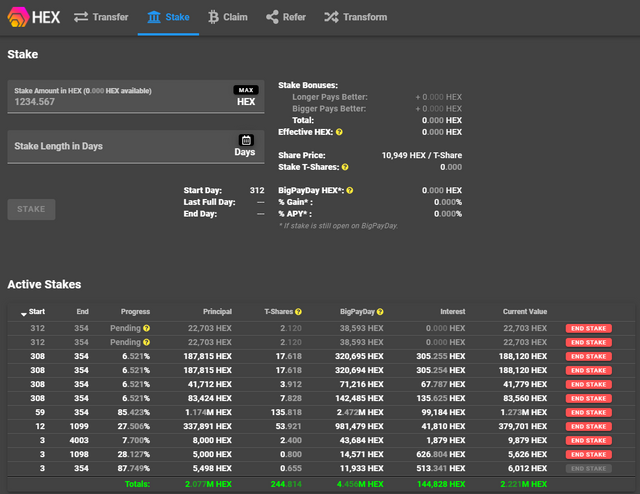Image resolution: width=640 pixels, height=494 pixels.
Task: Open BigPayDay column header help icon
Action: (380, 312)
